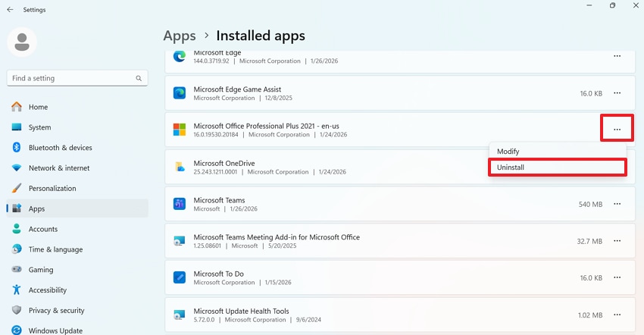Click Office version 16.0.19530.20184

(216, 135)
